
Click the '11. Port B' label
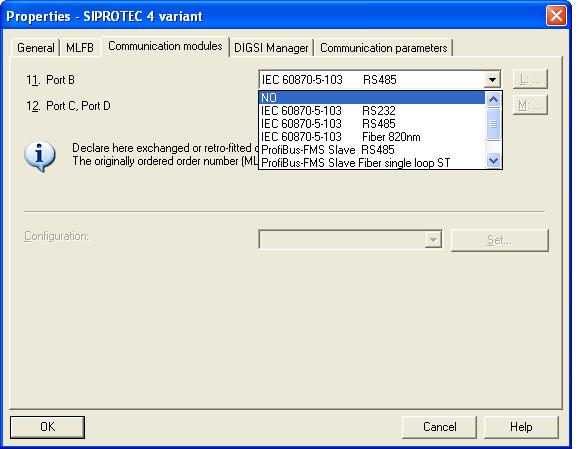tap(50, 80)
